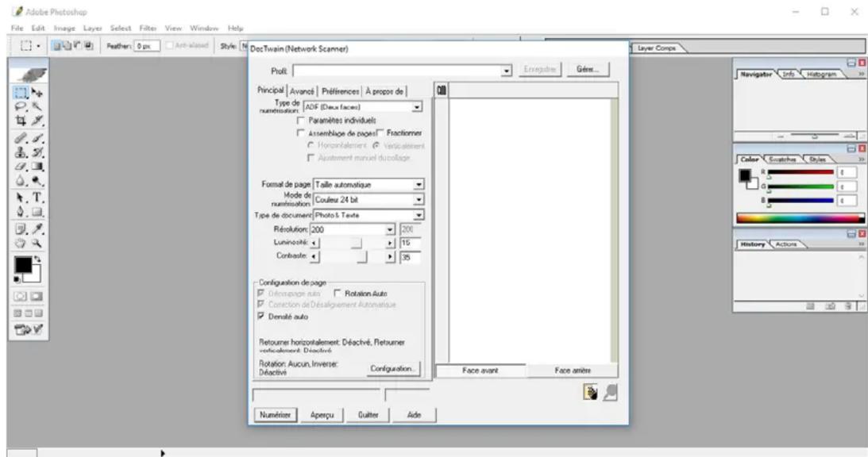The height and width of the screenshot is (457, 868).
Task: Open Format de page dropdown
Action: point(419,184)
